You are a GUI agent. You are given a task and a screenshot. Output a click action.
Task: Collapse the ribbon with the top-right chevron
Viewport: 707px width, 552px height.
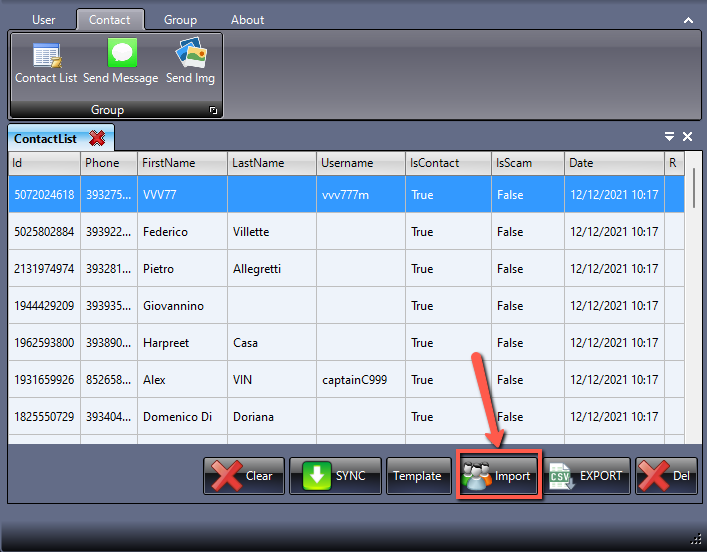(x=688, y=20)
